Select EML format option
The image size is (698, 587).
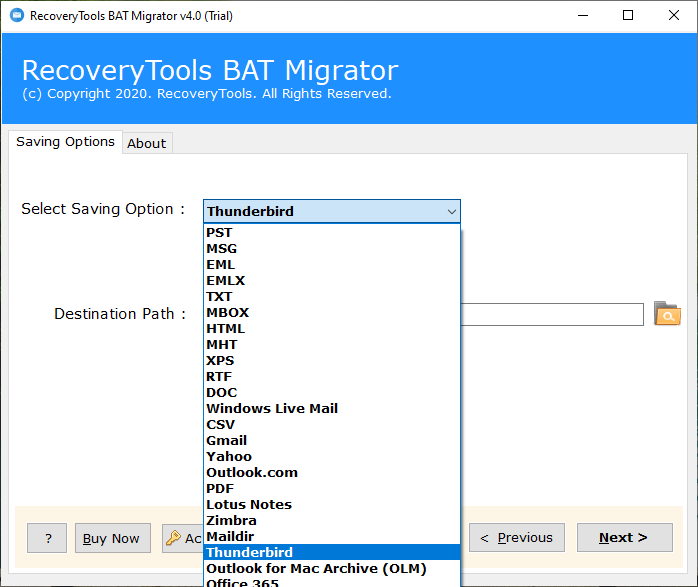coord(332,264)
